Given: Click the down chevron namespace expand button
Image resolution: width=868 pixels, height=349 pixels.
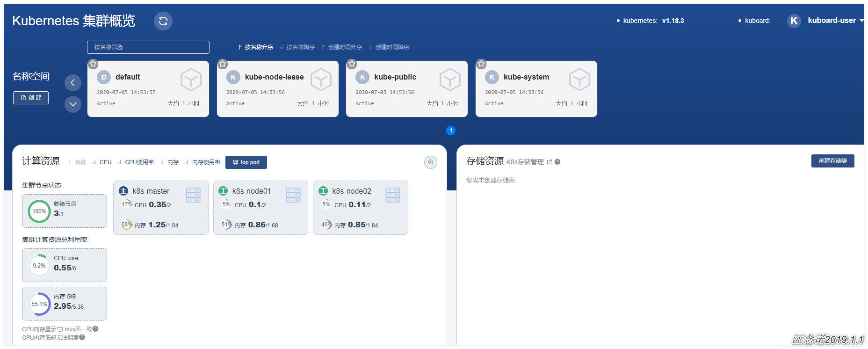Looking at the screenshot, I should point(72,104).
